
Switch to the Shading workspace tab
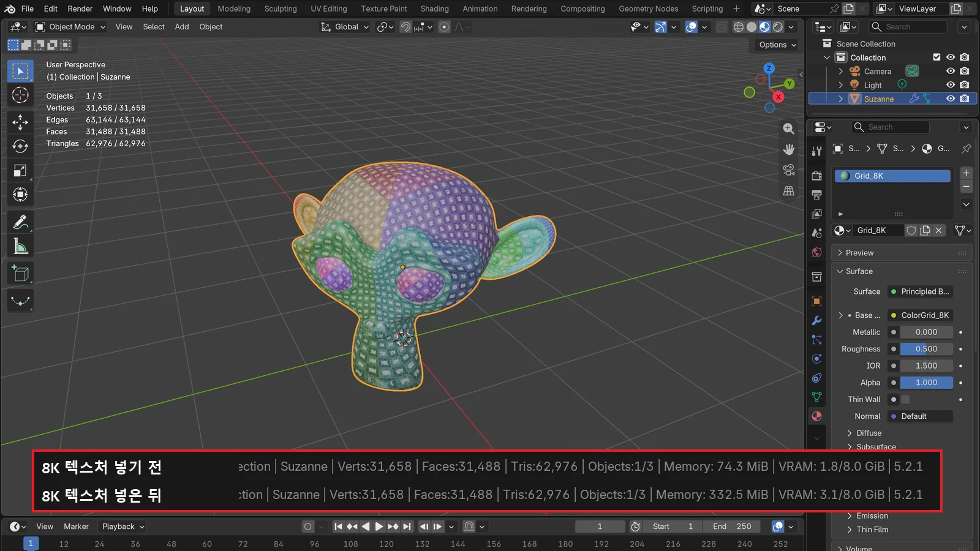click(x=434, y=9)
